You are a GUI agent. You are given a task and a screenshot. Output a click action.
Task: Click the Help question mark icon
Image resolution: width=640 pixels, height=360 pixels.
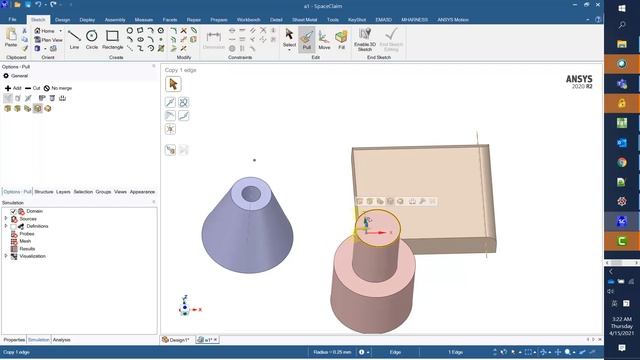click(598, 19)
